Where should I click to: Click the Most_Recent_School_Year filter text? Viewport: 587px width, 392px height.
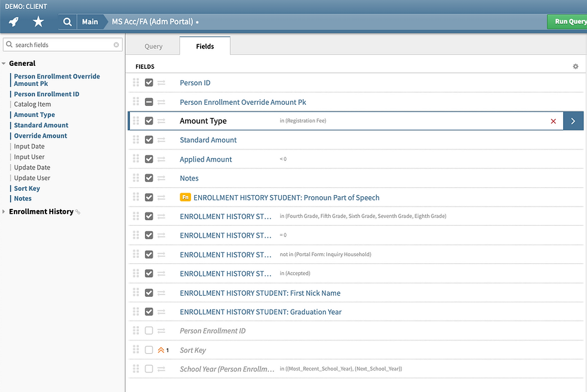(341, 369)
